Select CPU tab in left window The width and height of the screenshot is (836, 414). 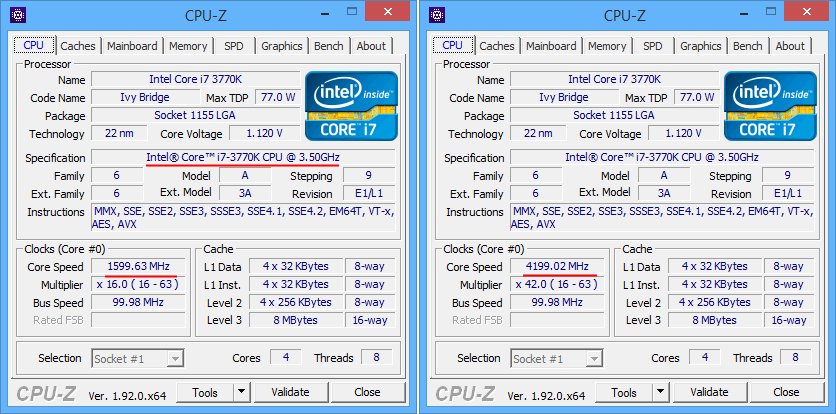[34, 45]
